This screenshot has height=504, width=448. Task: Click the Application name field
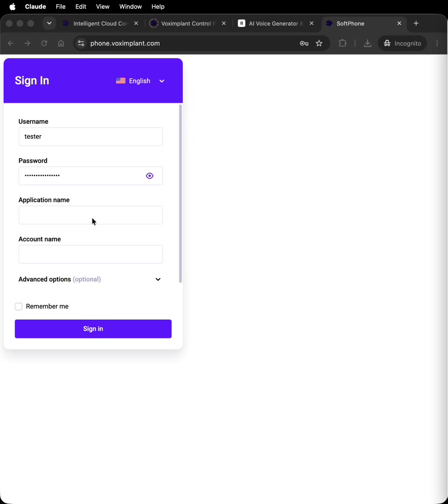pyautogui.click(x=91, y=215)
